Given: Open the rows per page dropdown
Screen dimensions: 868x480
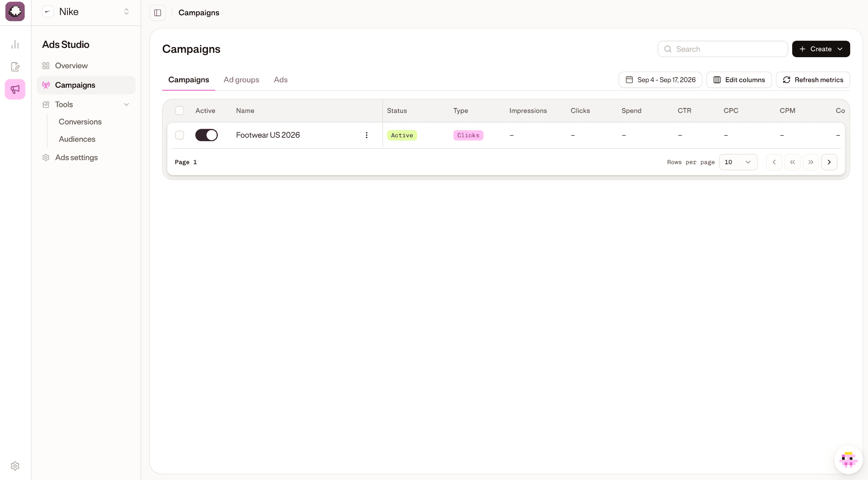Looking at the screenshot, I should coord(738,162).
